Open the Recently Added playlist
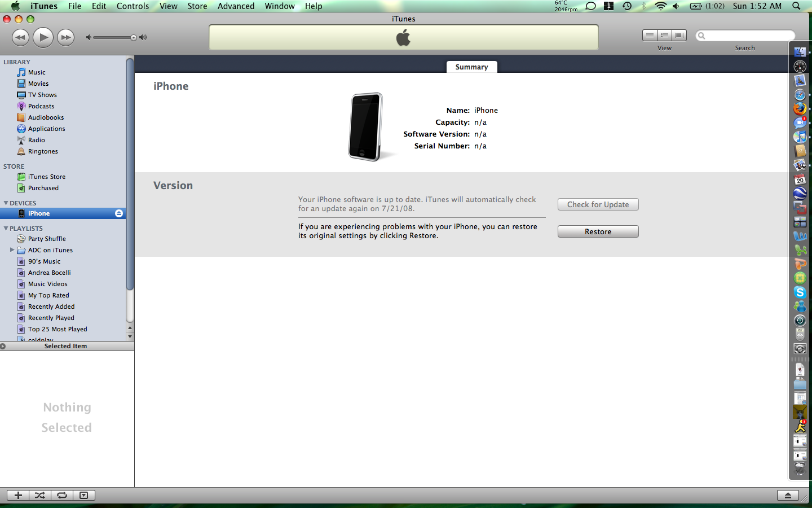 pos(51,306)
